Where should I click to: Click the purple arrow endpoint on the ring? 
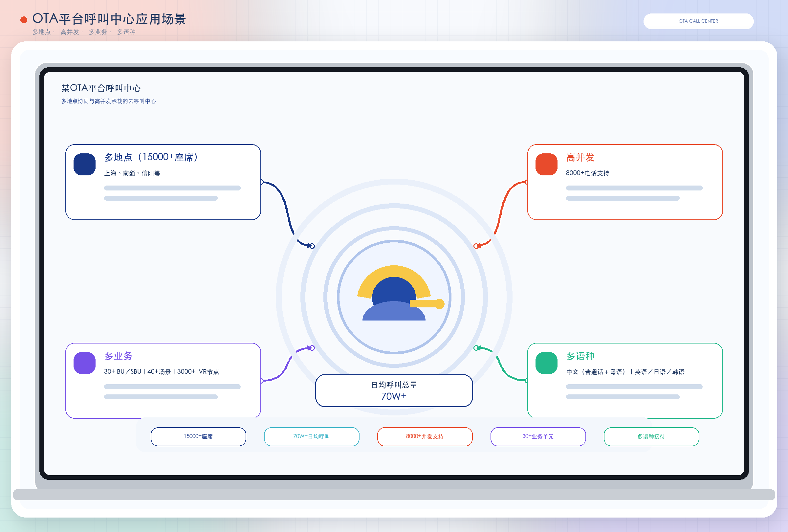point(312,348)
